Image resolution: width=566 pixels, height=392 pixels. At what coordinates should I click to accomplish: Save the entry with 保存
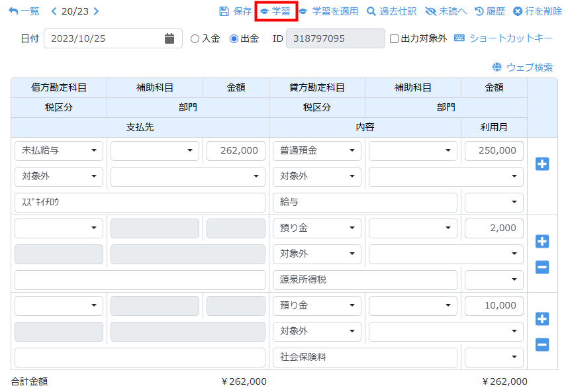pyautogui.click(x=236, y=11)
